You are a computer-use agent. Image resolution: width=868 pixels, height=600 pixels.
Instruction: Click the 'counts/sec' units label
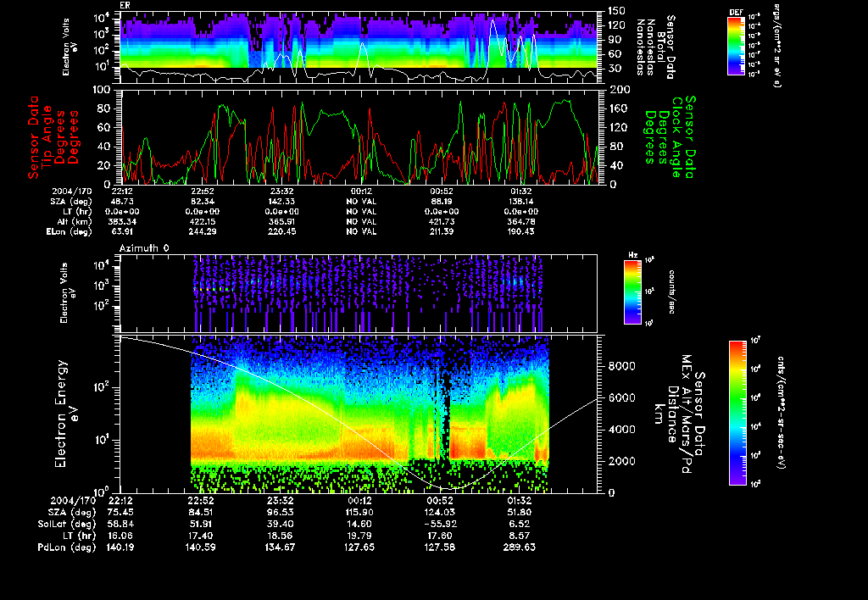tap(671, 292)
